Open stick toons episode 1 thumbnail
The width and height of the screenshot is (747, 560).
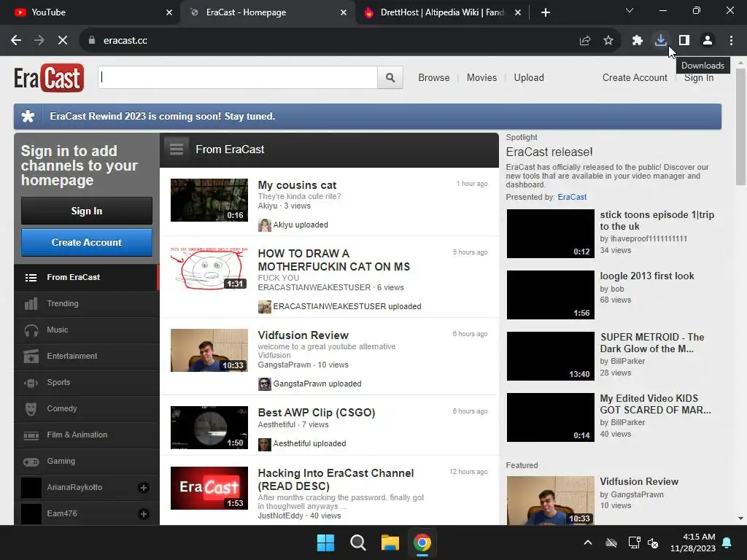(550, 234)
